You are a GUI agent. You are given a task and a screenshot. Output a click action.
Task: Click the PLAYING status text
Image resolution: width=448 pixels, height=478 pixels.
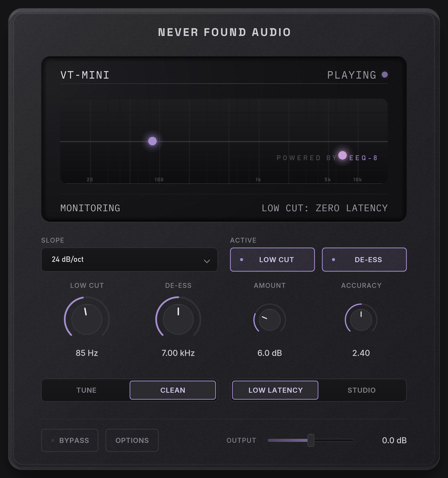(352, 75)
